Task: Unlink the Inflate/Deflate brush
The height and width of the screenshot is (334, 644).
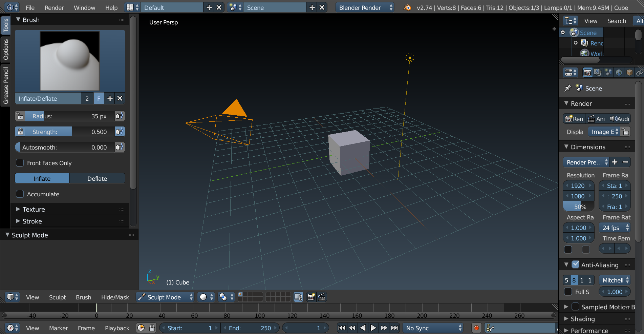Action: [x=120, y=98]
